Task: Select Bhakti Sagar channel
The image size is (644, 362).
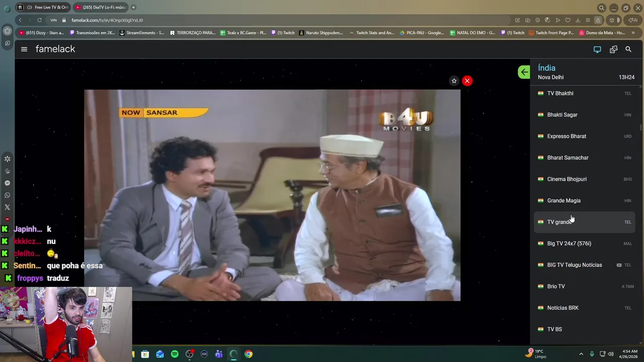Action: click(584, 115)
